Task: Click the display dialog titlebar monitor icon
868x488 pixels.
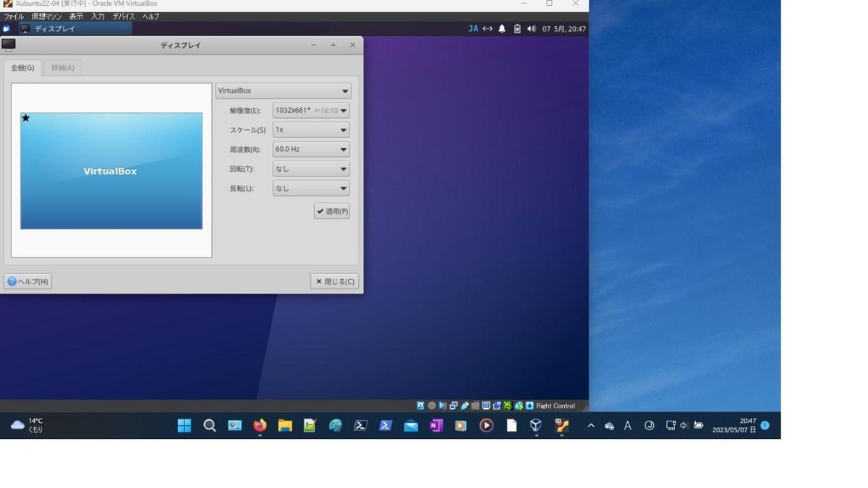Action: pos(9,45)
